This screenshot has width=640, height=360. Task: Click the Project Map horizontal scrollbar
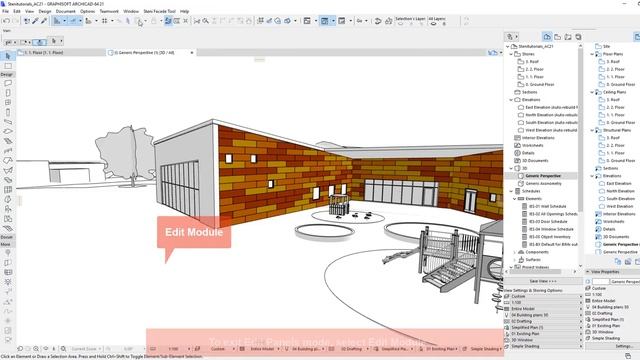click(x=535, y=271)
